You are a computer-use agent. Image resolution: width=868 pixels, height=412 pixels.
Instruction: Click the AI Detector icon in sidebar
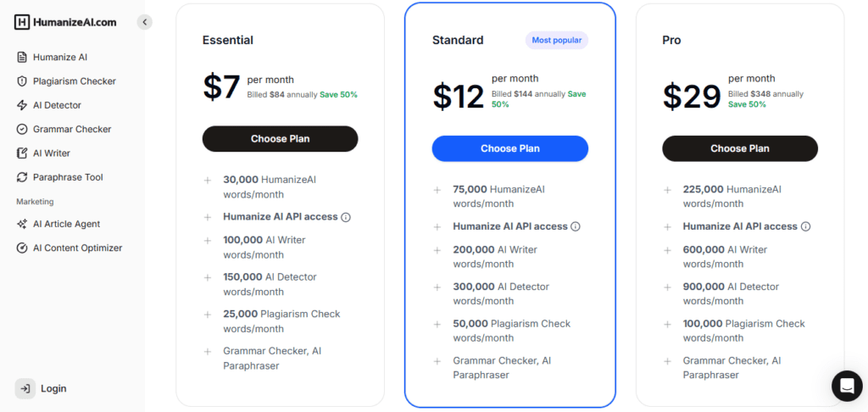coord(23,105)
